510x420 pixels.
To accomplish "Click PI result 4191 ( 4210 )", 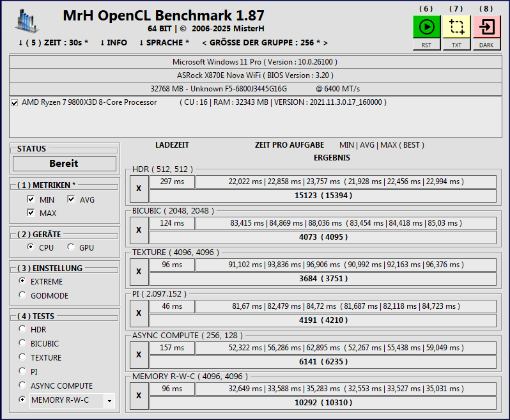I will click(x=323, y=320).
